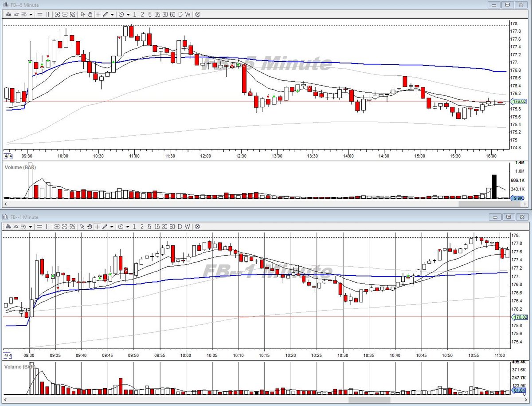The image size is (532, 406).
Task: Select pencil drawing tool in 1 Minute chart
Action: click(105, 226)
